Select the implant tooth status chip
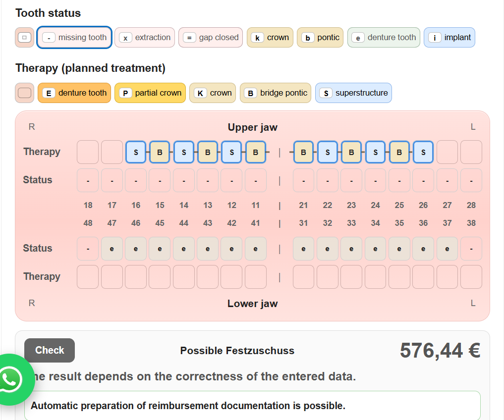The height and width of the screenshot is (420, 504). [449, 38]
